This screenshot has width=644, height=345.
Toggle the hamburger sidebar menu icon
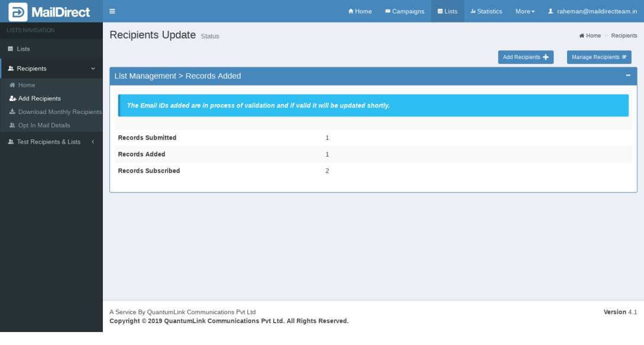(x=112, y=11)
